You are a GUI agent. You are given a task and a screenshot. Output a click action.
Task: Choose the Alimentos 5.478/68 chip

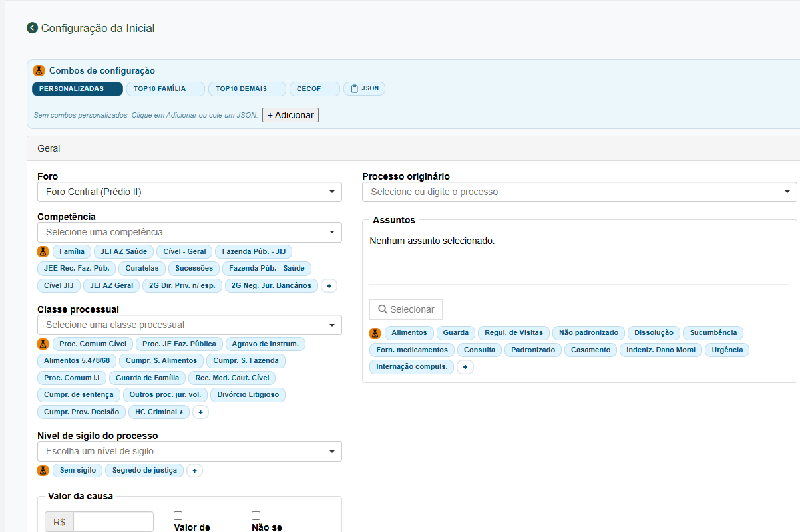coord(77,360)
